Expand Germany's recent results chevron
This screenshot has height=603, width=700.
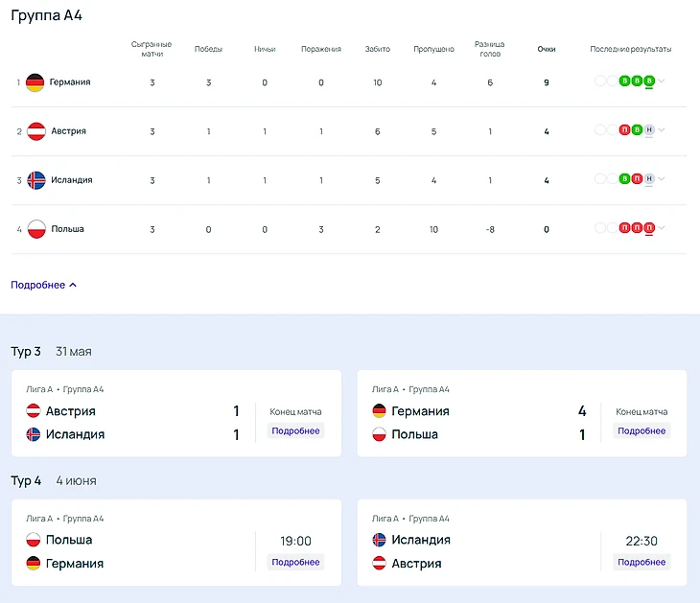(662, 81)
